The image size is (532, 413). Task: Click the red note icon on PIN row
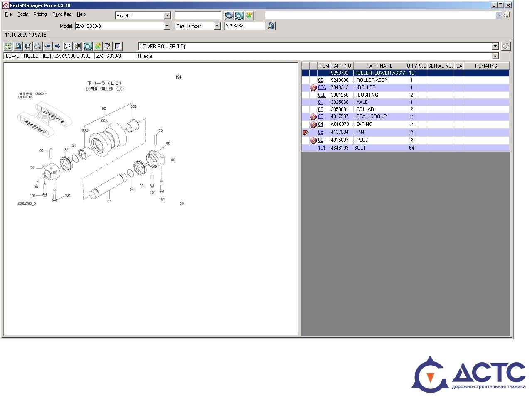click(305, 133)
